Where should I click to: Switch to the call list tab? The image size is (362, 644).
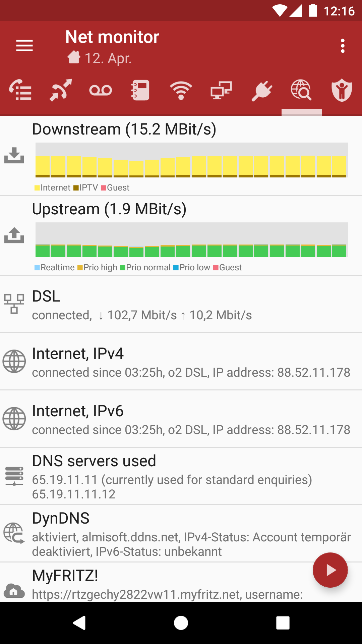[x=20, y=90]
